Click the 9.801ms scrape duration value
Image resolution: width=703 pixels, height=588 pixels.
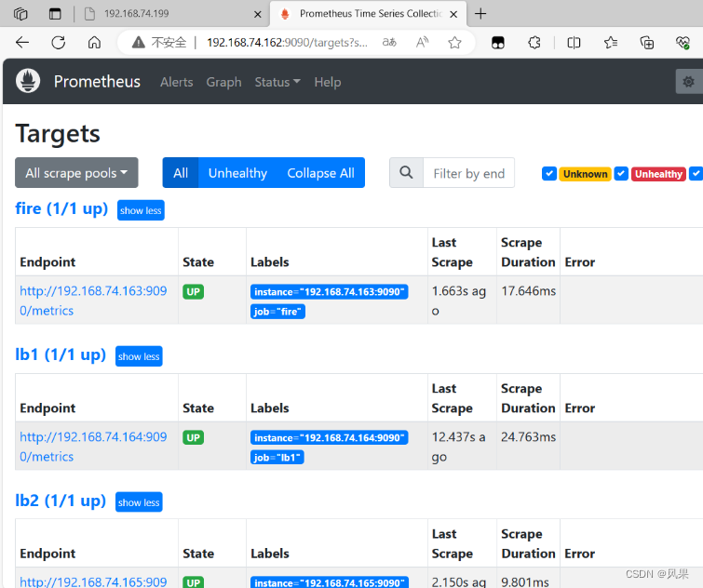pyautogui.click(x=525, y=581)
